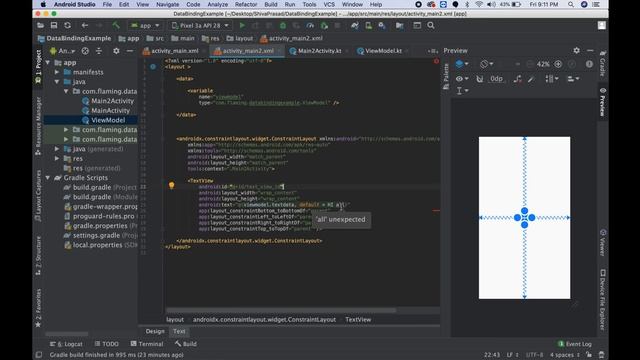Run the app with green play button
Viewport: 640px width, 360px height.
pos(242,25)
